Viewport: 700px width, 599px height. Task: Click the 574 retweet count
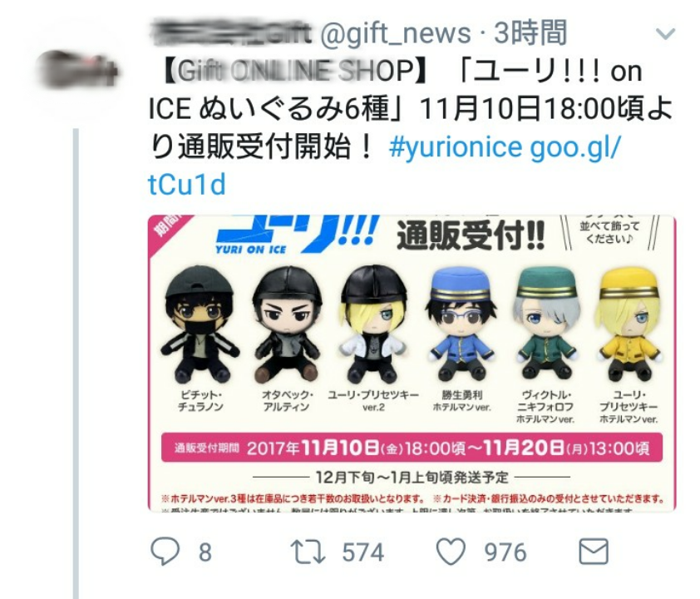363,552
